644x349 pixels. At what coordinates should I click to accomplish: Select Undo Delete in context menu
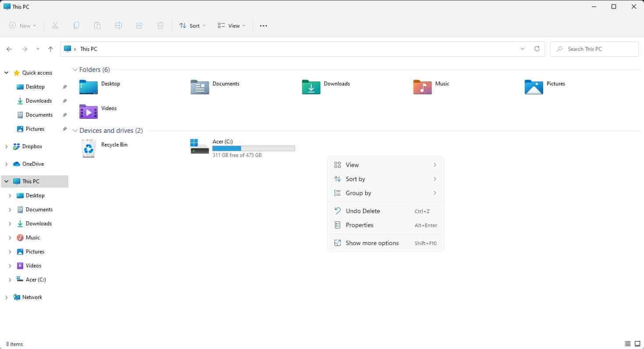(x=363, y=211)
